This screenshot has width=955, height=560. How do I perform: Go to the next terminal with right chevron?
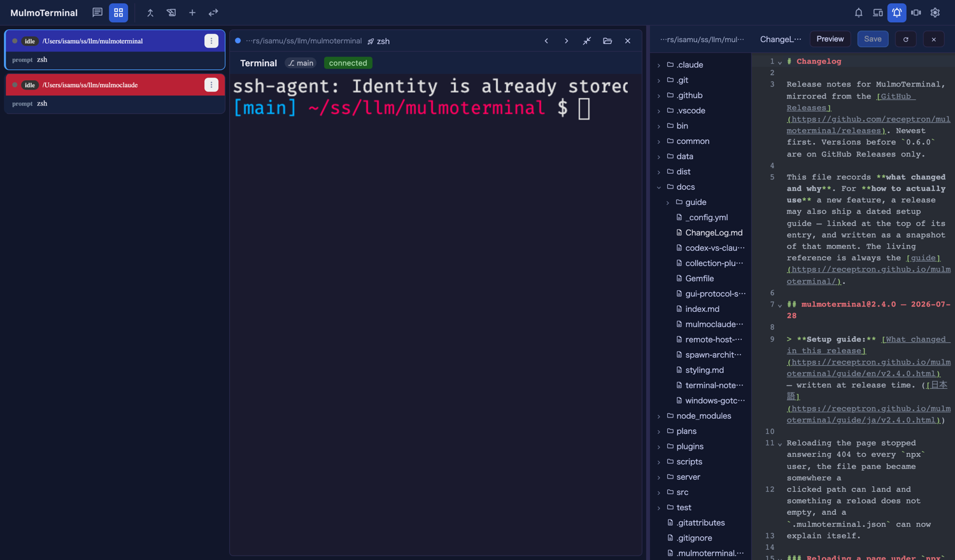tap(567, 41)
